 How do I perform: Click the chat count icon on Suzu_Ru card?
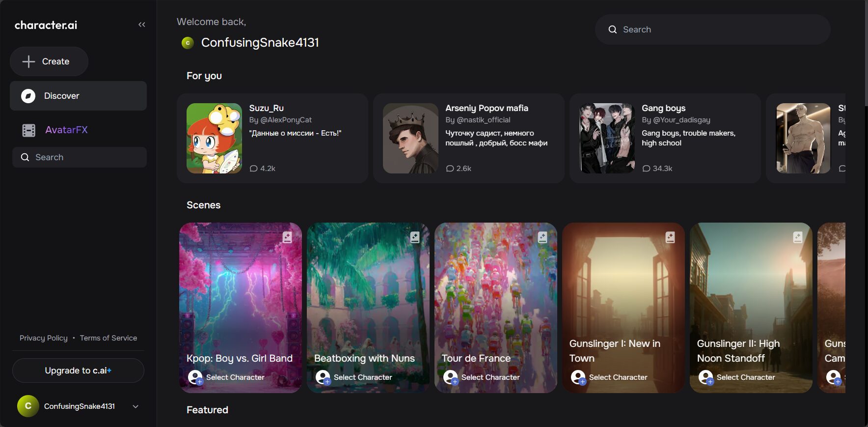point(253,169)
